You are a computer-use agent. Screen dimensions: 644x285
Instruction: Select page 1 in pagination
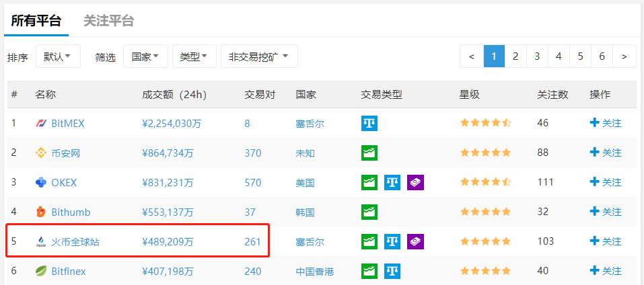coord(494,56)
